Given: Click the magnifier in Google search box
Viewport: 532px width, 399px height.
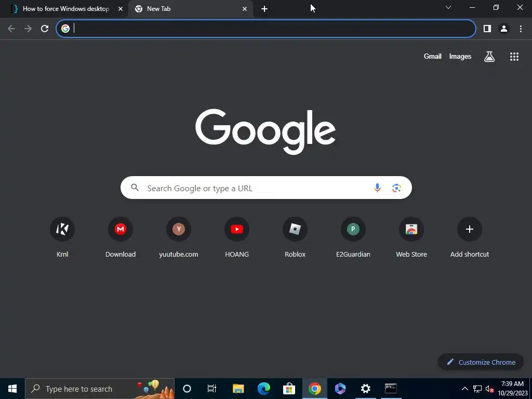Looking at the screenshot, I should point(135,188).
